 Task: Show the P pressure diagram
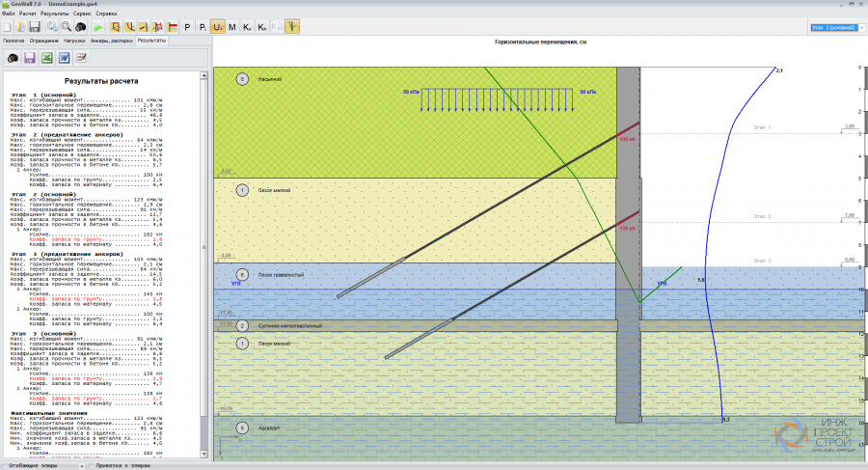point(187,27)
